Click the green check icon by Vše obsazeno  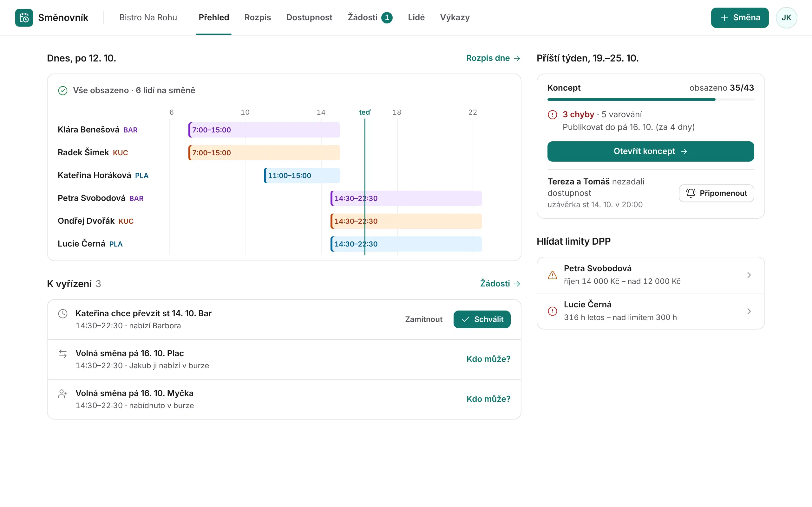coord(63,91)
